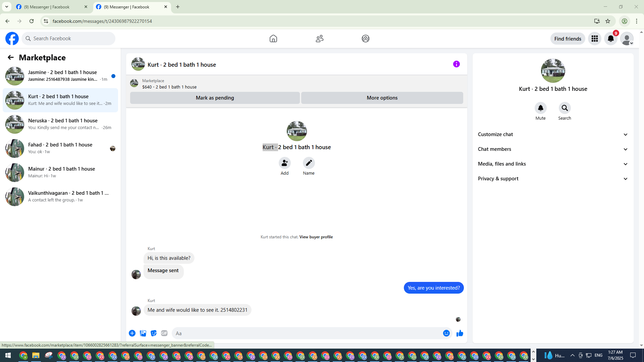Click the thumbs-up like send icon

(460, 333)
